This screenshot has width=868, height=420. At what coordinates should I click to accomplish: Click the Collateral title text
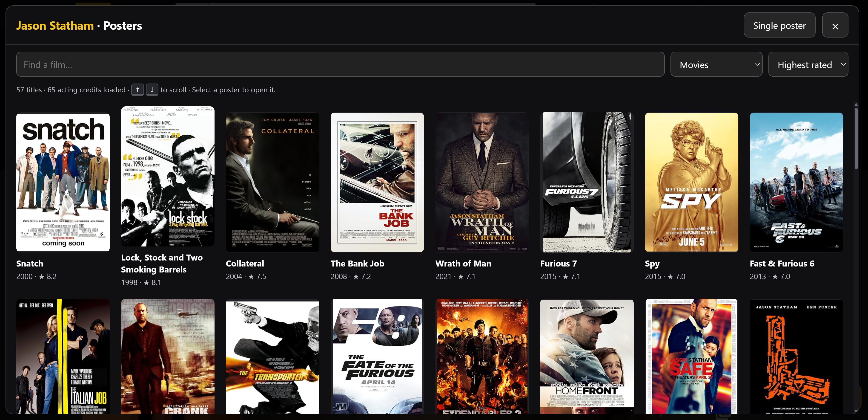click(245, 264)
